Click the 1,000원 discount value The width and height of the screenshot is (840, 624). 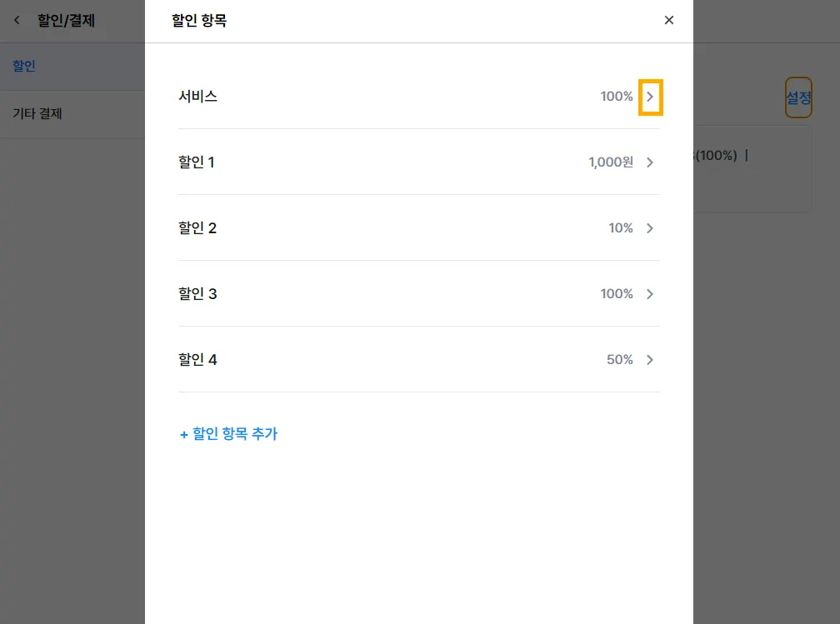(x=610, y=162)
